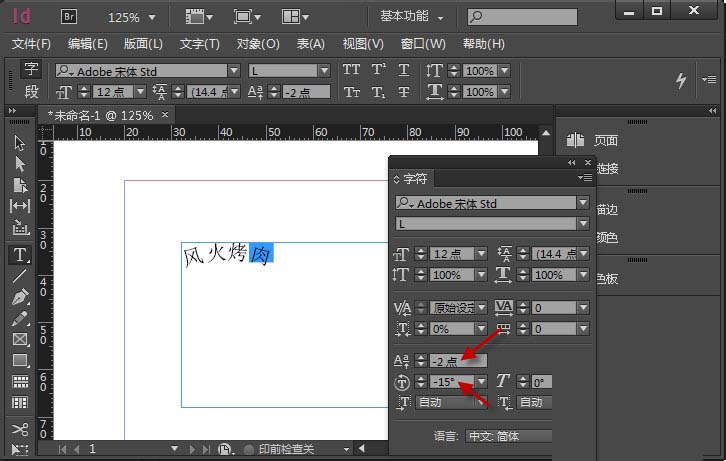Open 表(A) menu
This screenshot has height=461, width=726.
pos(310,44)
